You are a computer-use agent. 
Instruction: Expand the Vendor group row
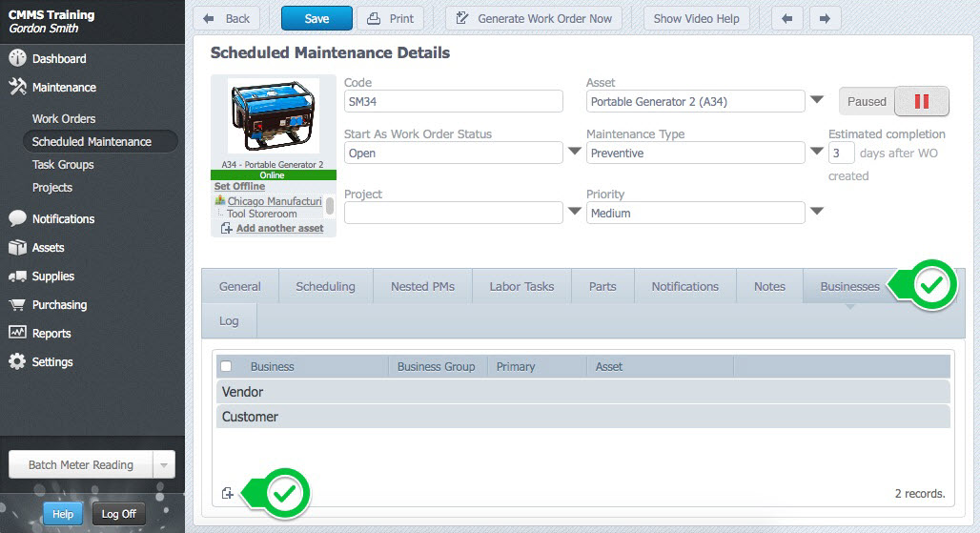[x=583, y=392]
